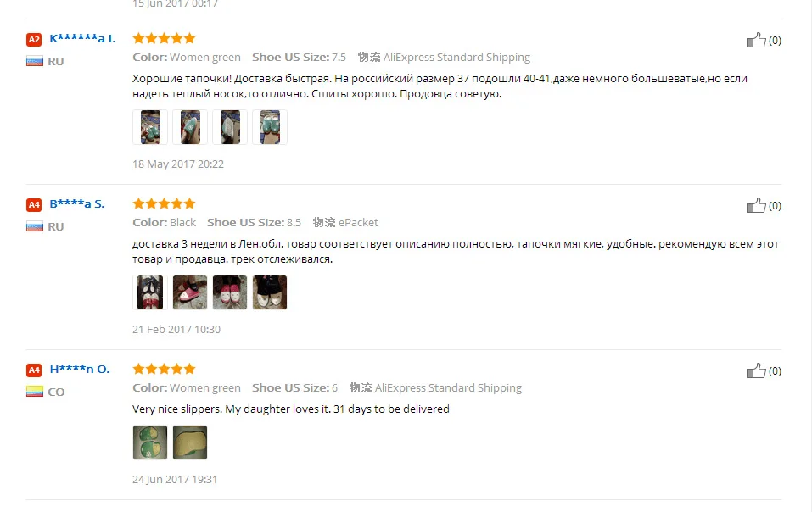Click the Colombian flag under H****n O.

(35, 392)
